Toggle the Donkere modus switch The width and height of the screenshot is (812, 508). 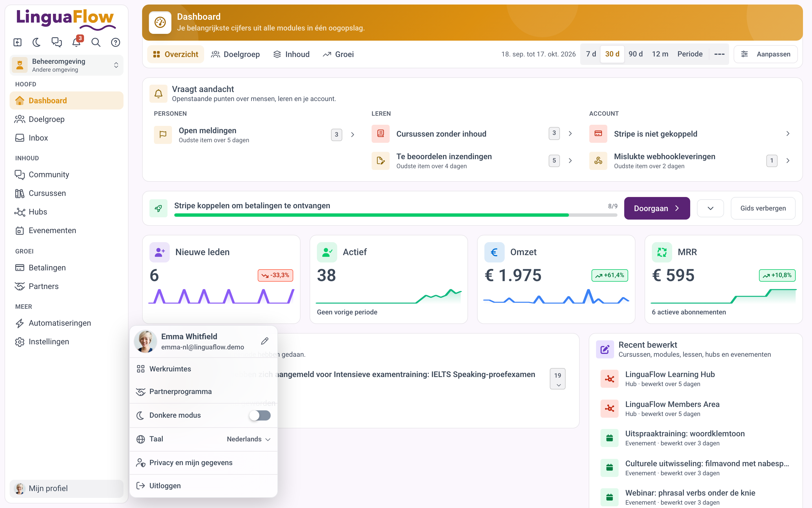[x=260, y=415]
